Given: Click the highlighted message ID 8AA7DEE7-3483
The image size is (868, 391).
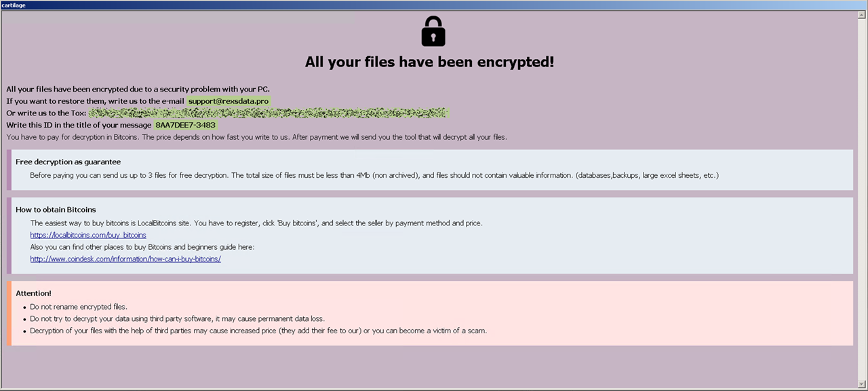Looking at the screenshot, I should click(x=185, y=125).
